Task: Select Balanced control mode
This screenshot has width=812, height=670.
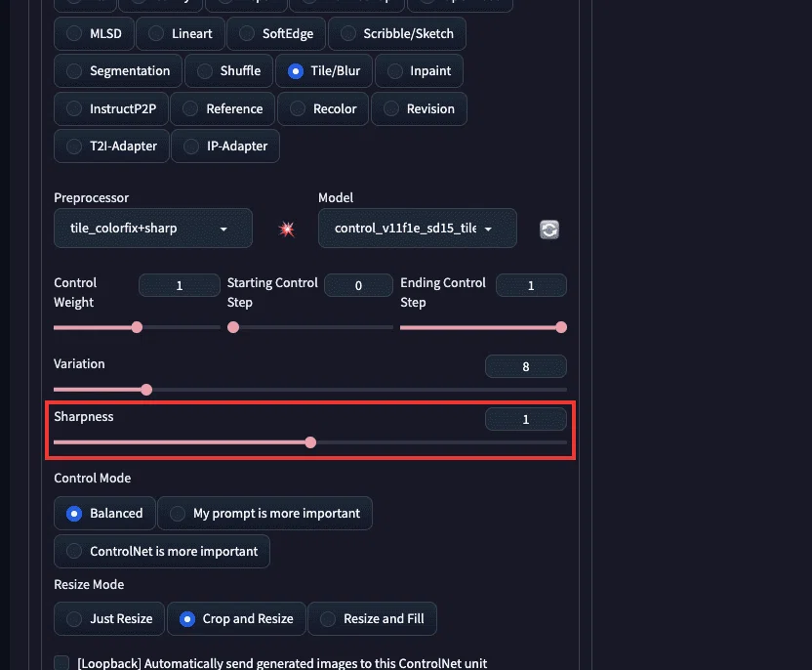Action: click(104, 514)
